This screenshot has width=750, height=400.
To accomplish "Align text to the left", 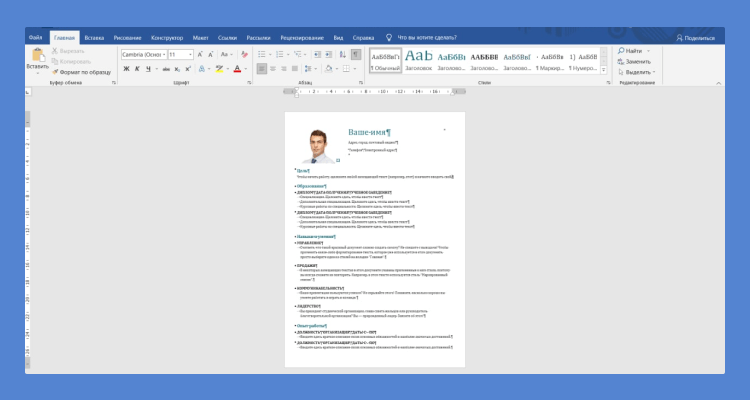I will [x=260, y=69].
